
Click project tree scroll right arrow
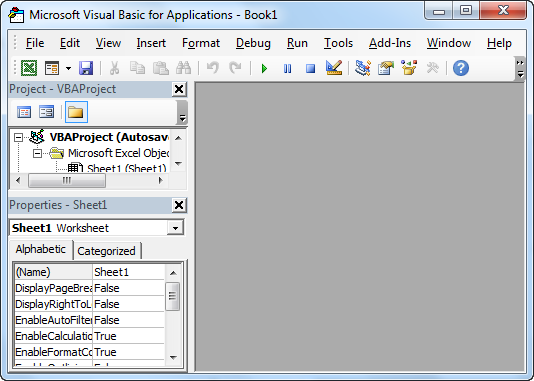pyautogui.click(x=161, y=180)
